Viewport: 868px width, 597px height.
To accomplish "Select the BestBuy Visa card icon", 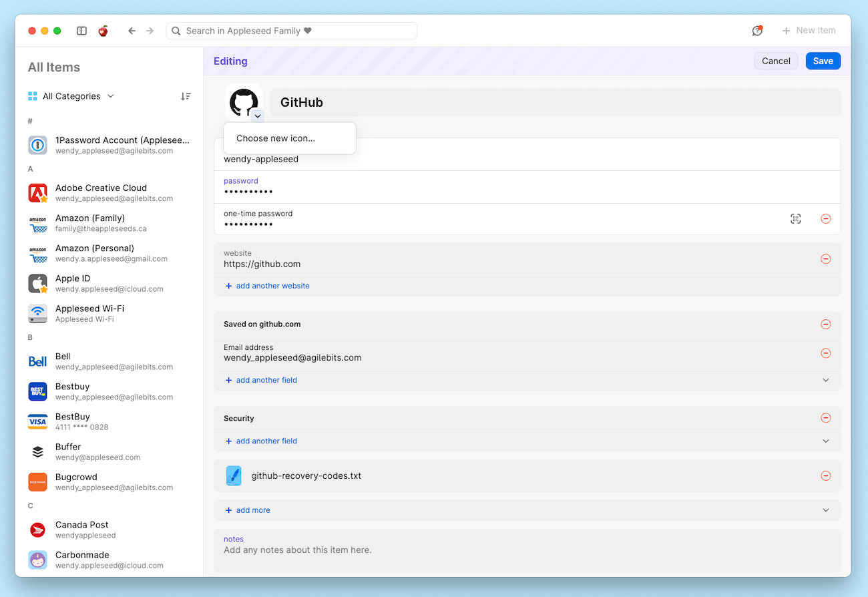I will 38,421.
